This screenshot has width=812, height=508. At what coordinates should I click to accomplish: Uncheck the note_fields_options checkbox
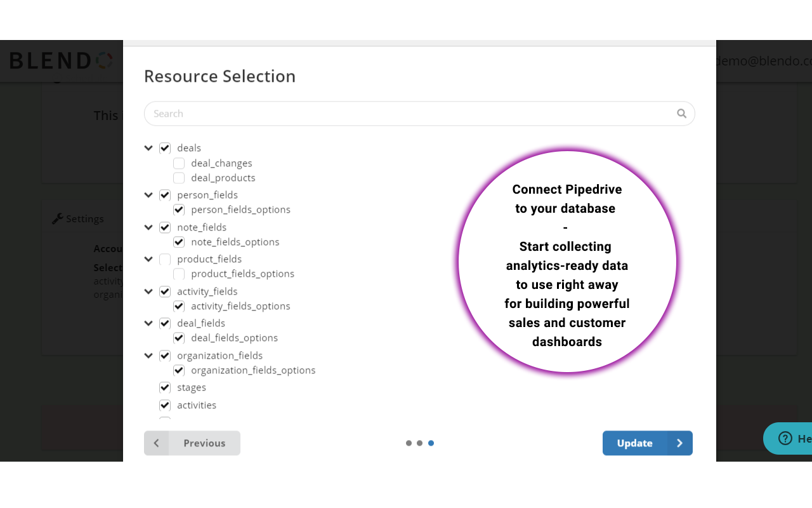click(179, 241)
